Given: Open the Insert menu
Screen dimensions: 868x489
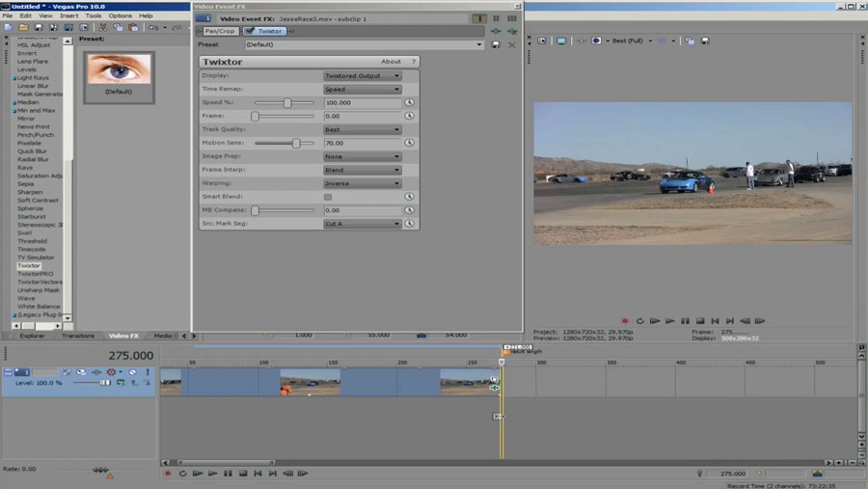Looking at the screenshot, I should 69,16.
